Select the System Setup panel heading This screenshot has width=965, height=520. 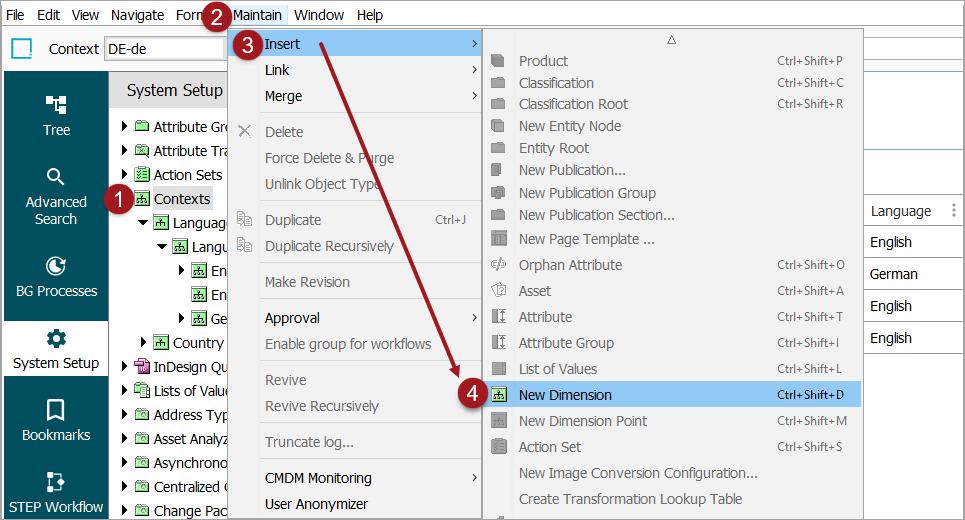[x=174, y=90]
